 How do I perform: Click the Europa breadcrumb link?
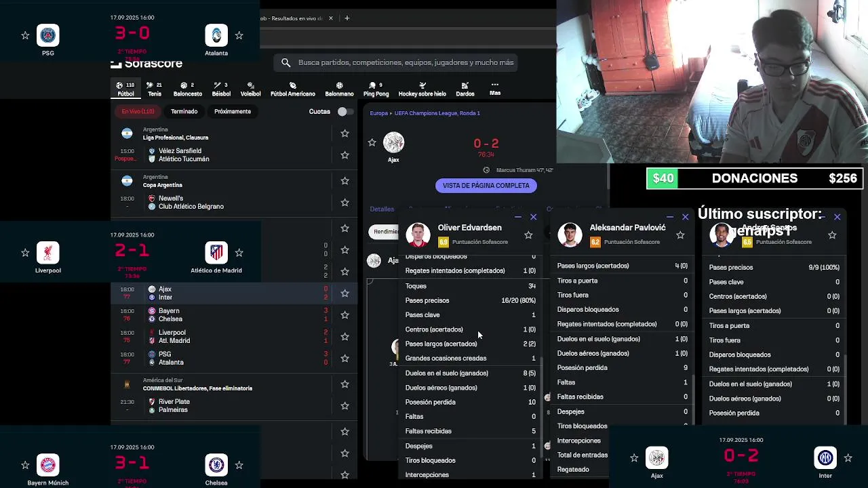coord(378,113)
